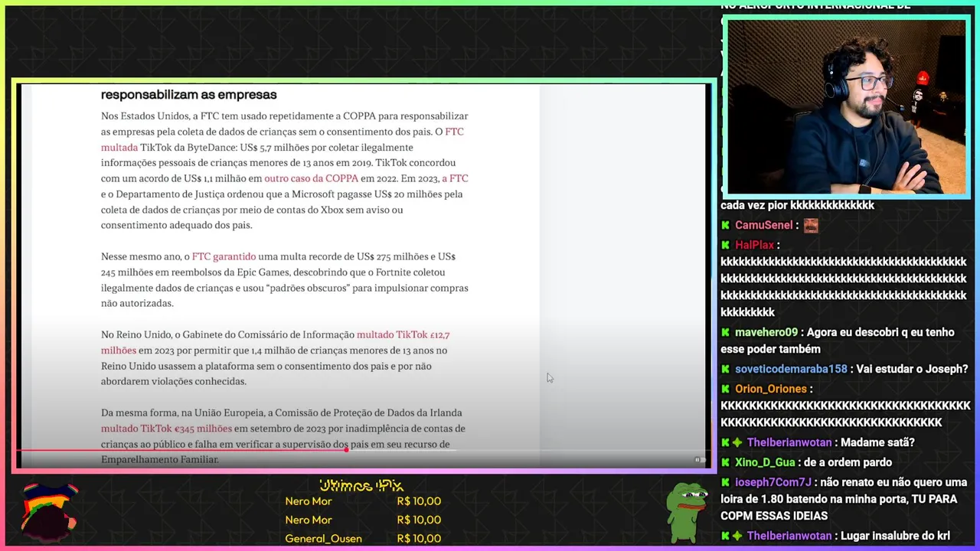The width and height of the screenshot is (980, 551).
Task: Click TheIberianwotan username in 'Lugar insalubre' message
Action: click(791, 536)
